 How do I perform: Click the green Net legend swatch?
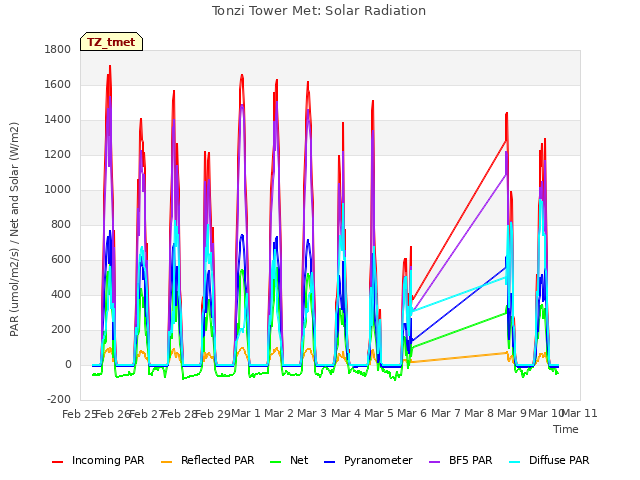coord(276,462)
